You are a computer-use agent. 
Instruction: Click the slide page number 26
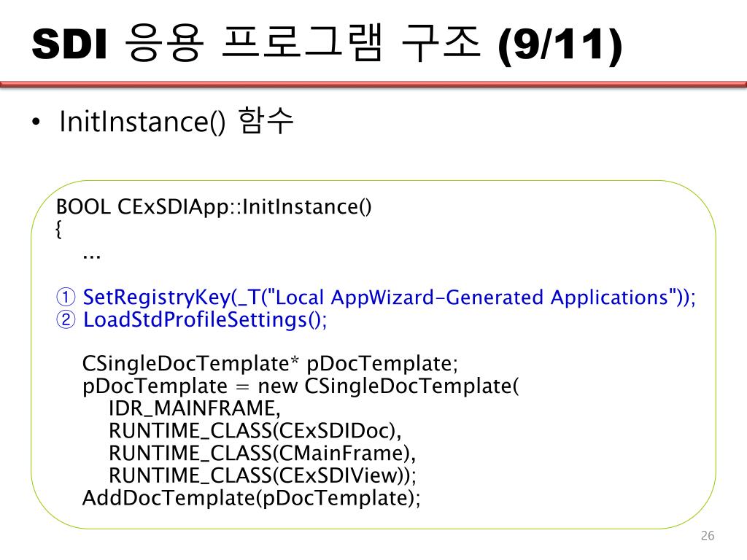(x=708, y=535)
